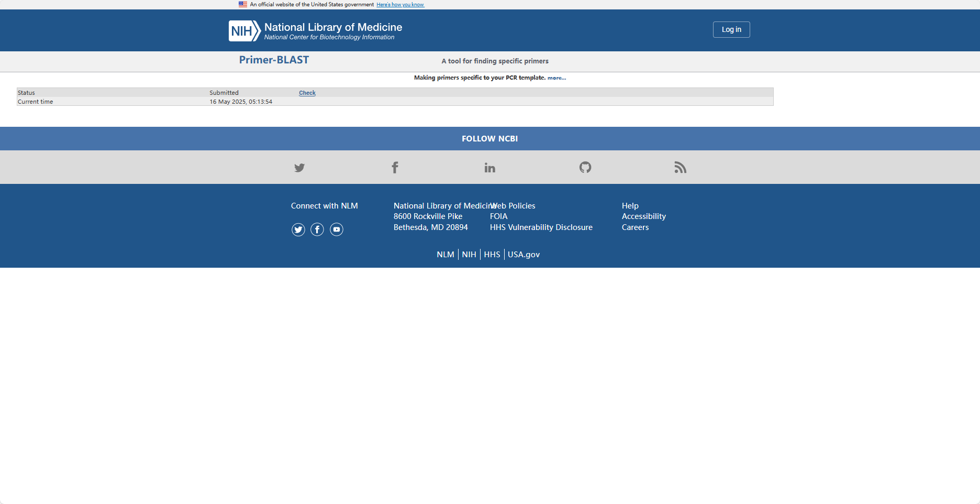Open the FOIA footer link
The image size is (980, 504).
[499, 216]
